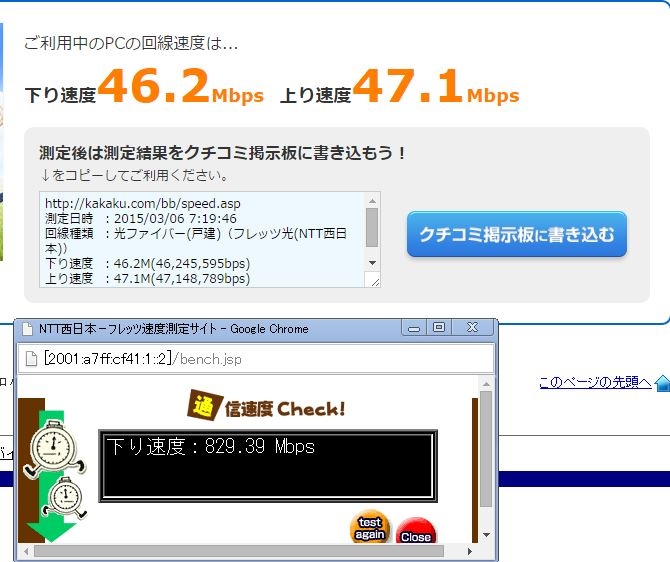Click the 測定日時 2015/03/06 7:19:46 line

141,218
